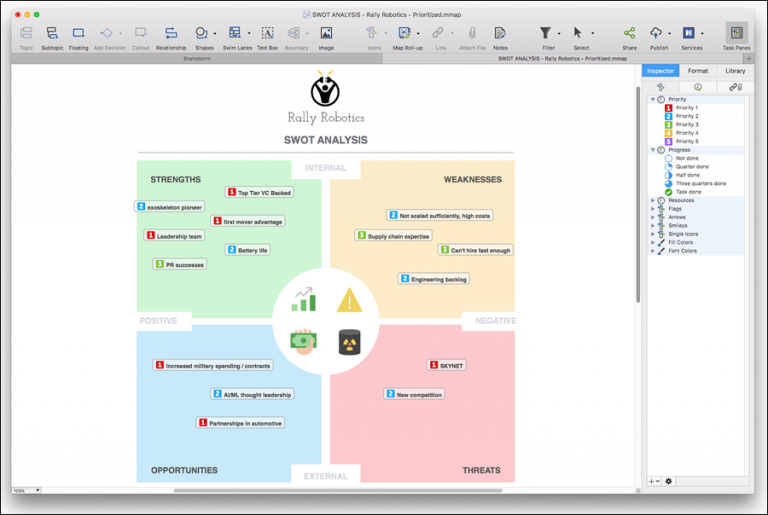
Task: Click the vertical scrollbar of the map
Action: 638,194
